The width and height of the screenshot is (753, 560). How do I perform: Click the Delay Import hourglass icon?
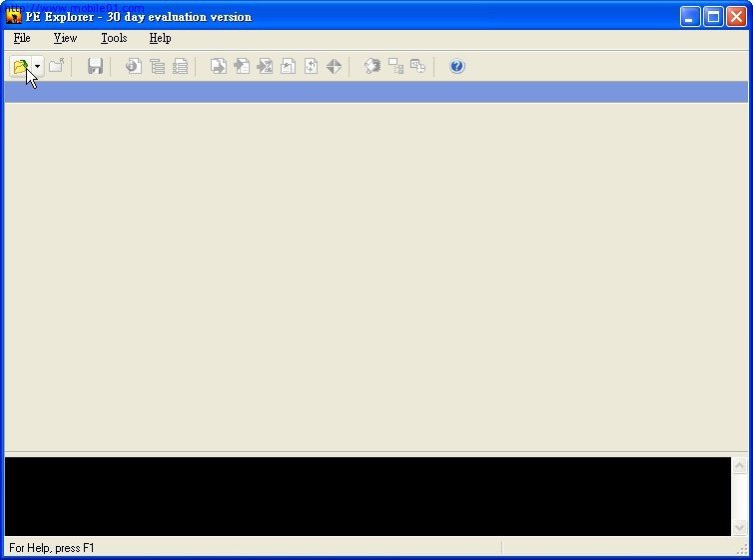(x=265, y=66)
